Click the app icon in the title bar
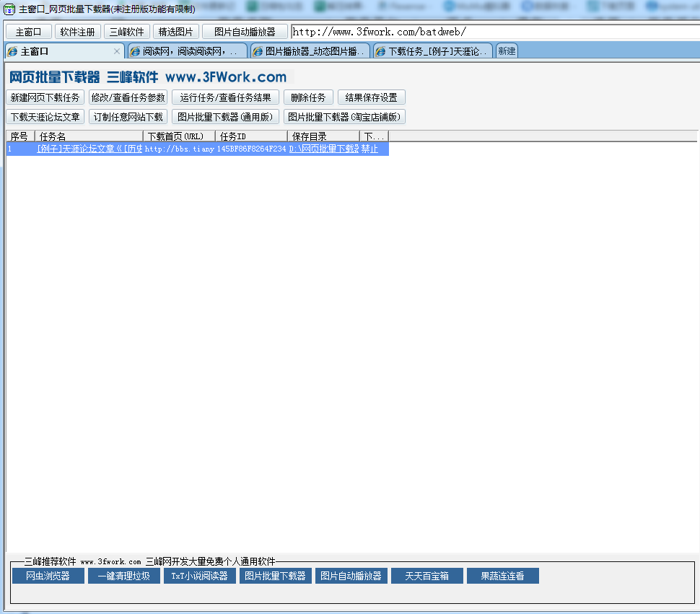This screenshot has width=700, height=614. (9, 9)
